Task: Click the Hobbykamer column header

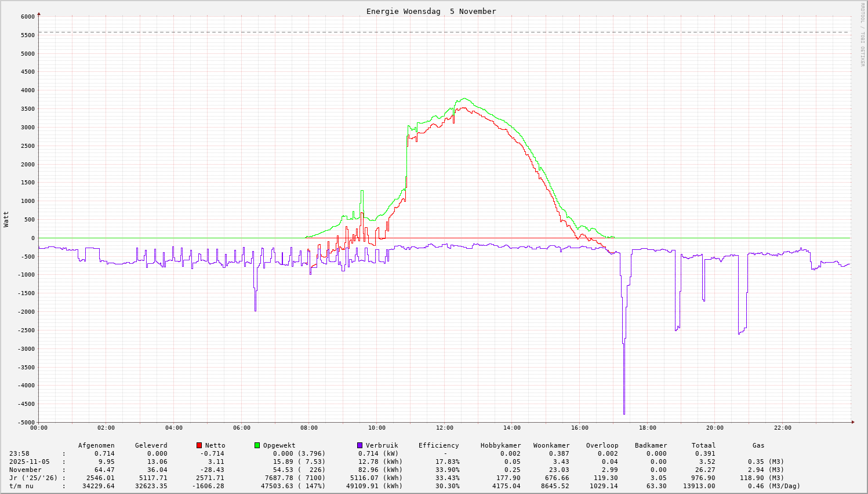Action: (x=500, y=445)
